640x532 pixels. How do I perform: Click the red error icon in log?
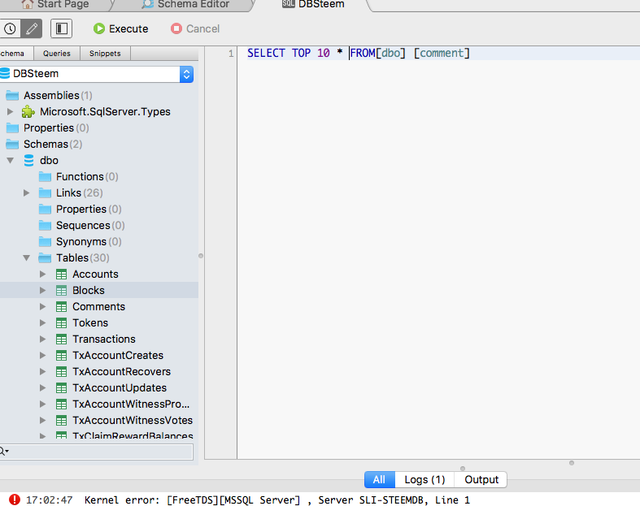(15, 500)
